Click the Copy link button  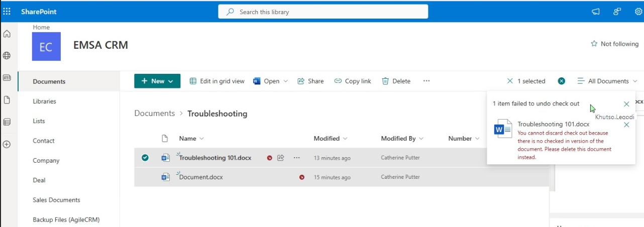(x=353, y=81)
